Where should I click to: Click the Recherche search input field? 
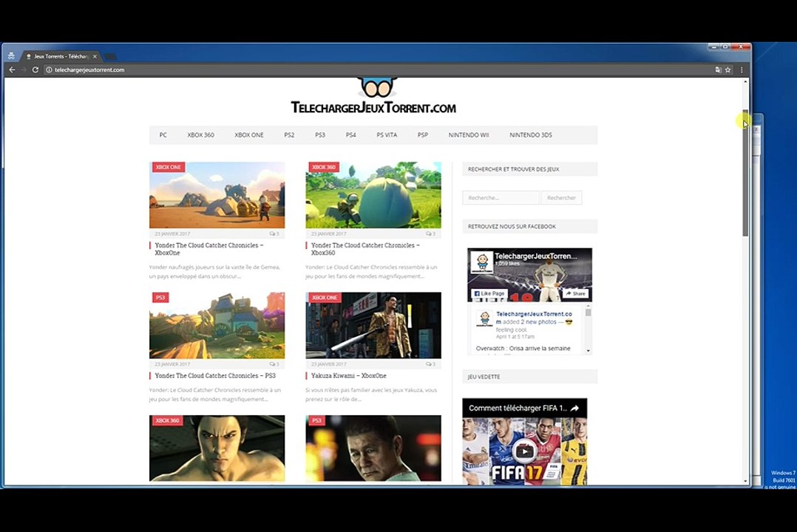(x=501, y=198)
